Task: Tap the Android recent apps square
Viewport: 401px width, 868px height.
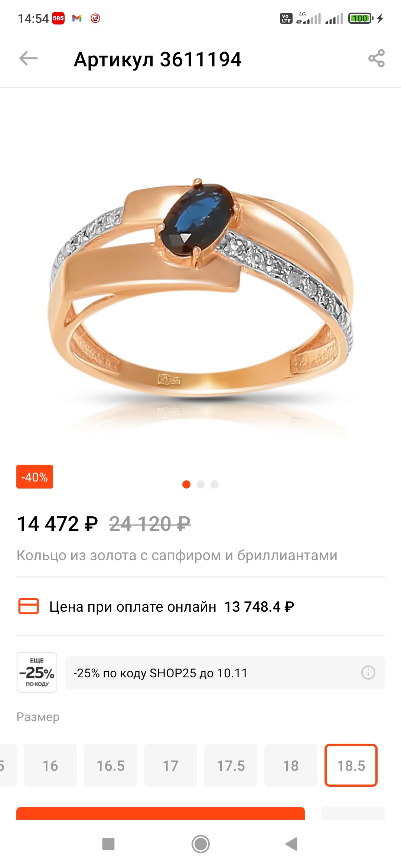Action: [x=108, y=844]
